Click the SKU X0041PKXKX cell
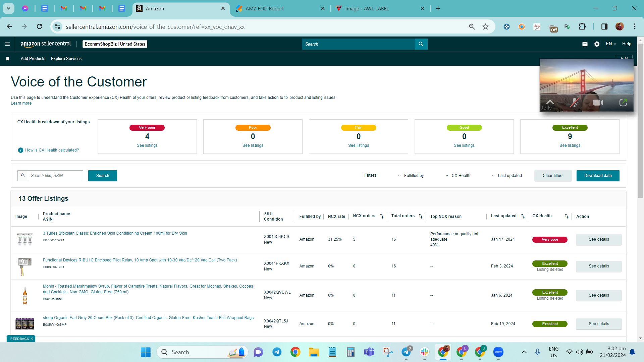 click(x=277, y=263)
